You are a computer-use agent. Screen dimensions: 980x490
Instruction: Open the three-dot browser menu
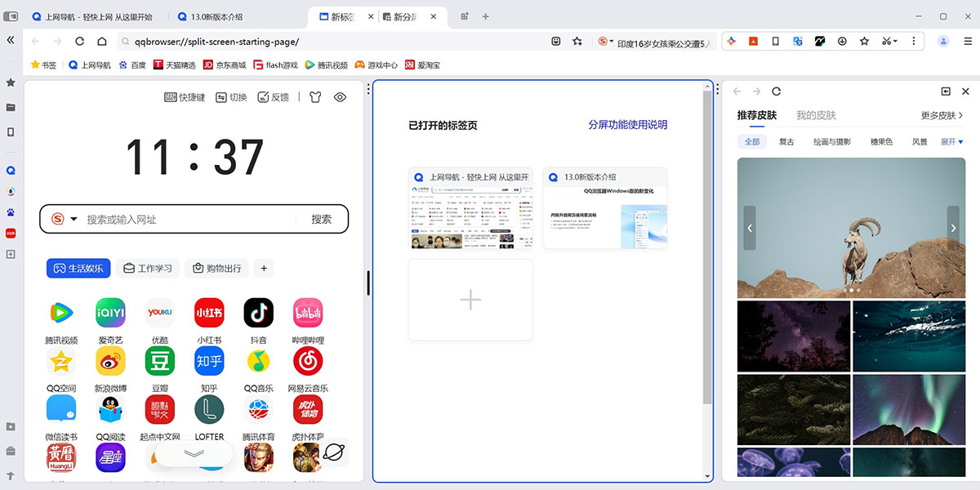[914, 40]
